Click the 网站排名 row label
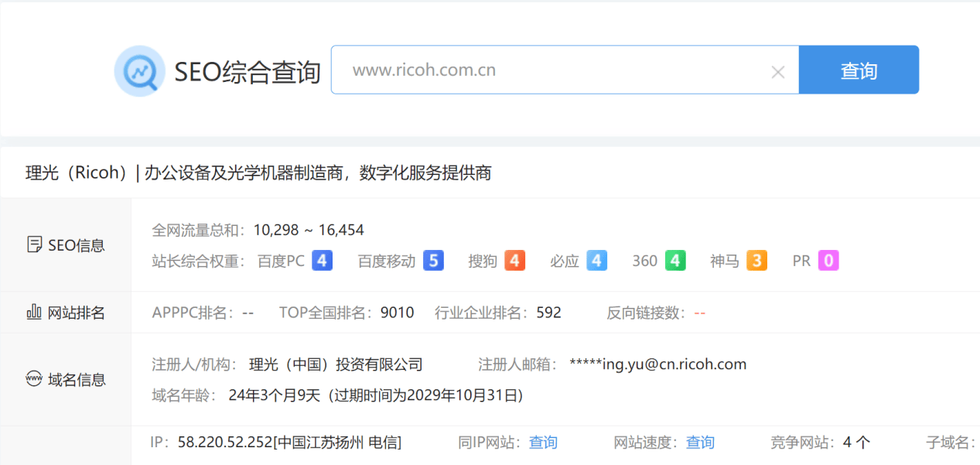 point(77,313)
